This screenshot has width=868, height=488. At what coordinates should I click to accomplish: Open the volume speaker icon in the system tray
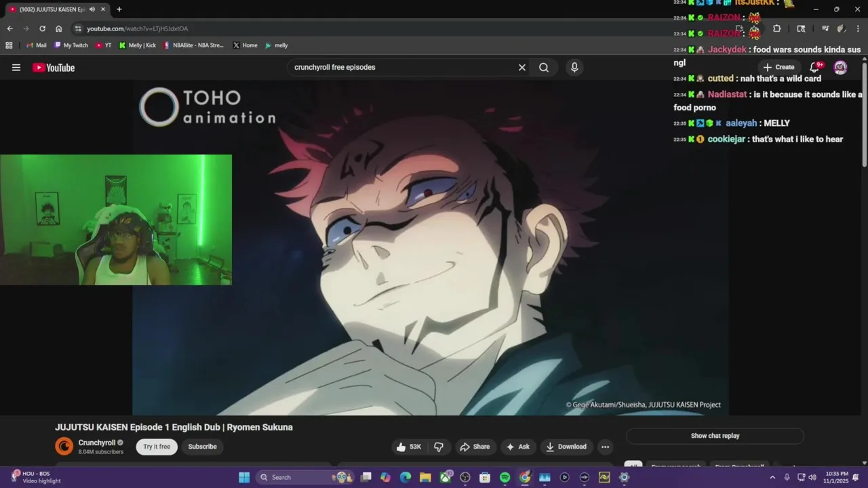pyautogui.click(x=812, y=477)
